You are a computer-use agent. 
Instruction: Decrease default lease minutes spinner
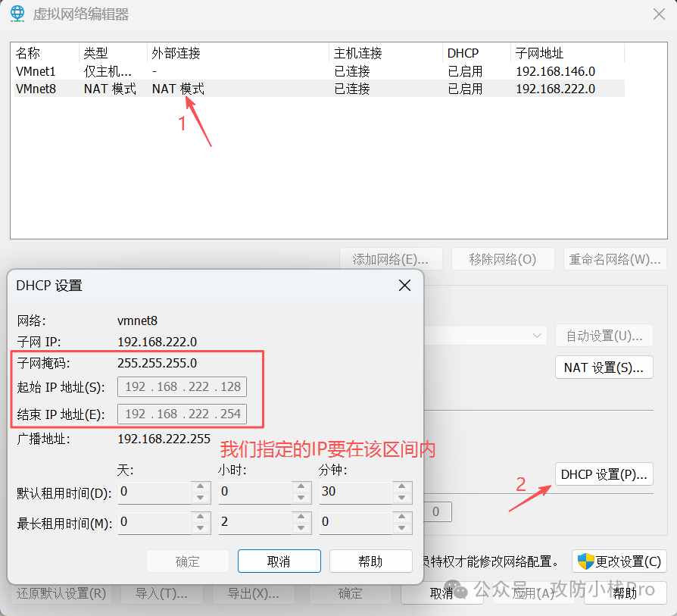pyautogui.click(x=401, y=497)
